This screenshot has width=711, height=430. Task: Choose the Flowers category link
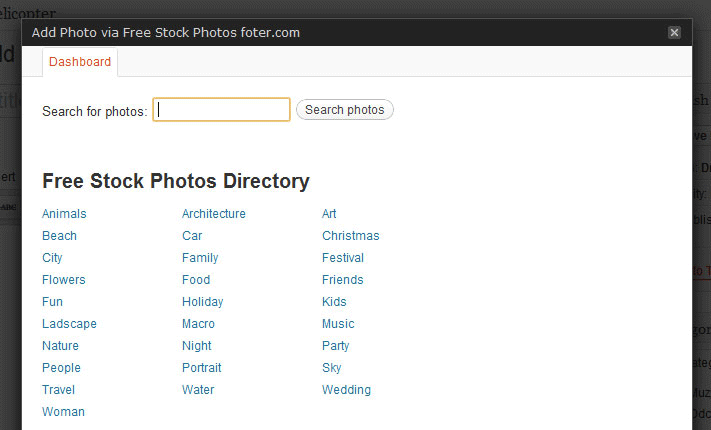[x=63, y=280]
